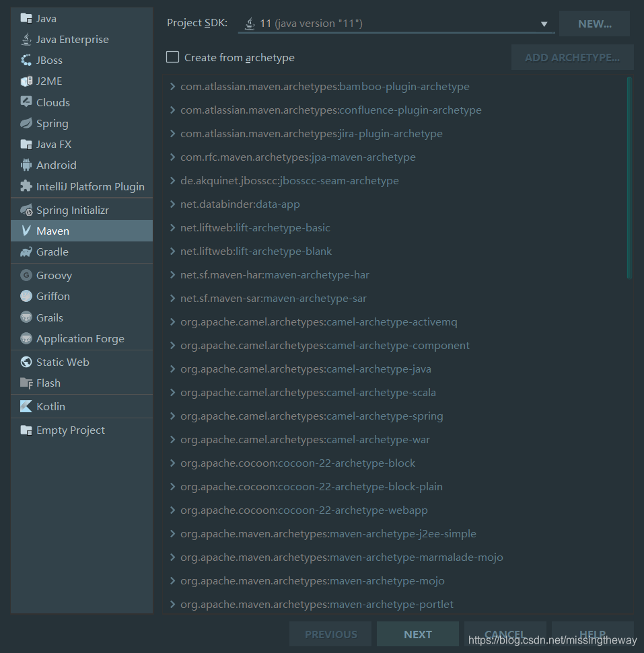644x653 pixels.
Task: Click the Maven icon in sidebar
Action: point(26,231)
